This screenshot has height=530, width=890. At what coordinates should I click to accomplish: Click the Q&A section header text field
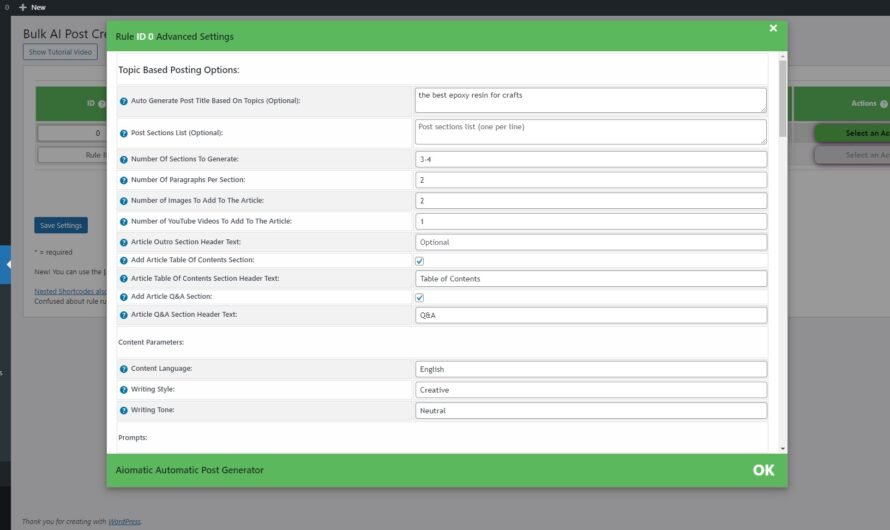590,316
